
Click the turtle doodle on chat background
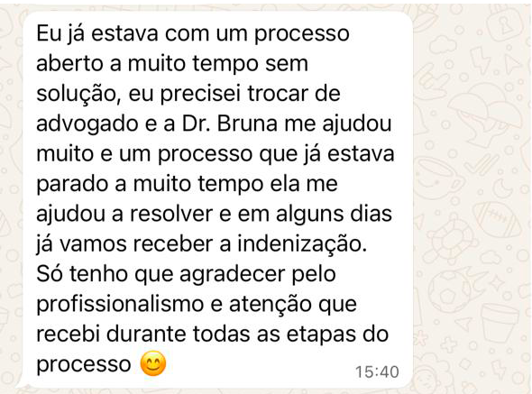[x=450, y=240]
